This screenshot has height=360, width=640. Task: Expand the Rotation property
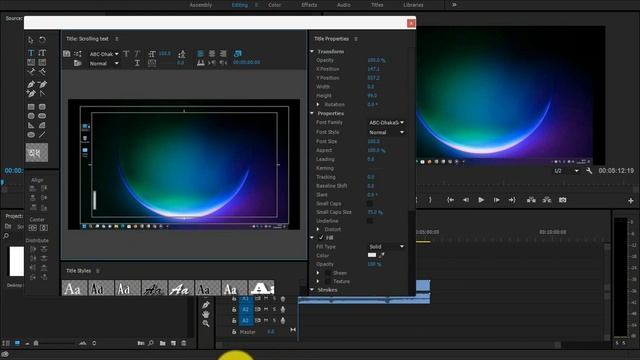click(x=318, y=104)
